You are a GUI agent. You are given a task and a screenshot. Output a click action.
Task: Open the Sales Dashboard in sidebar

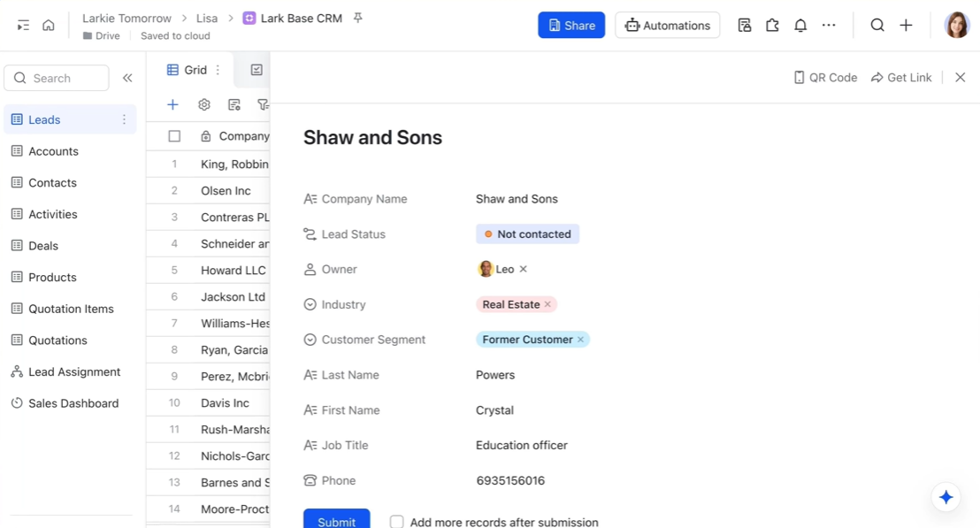[73, 403]
